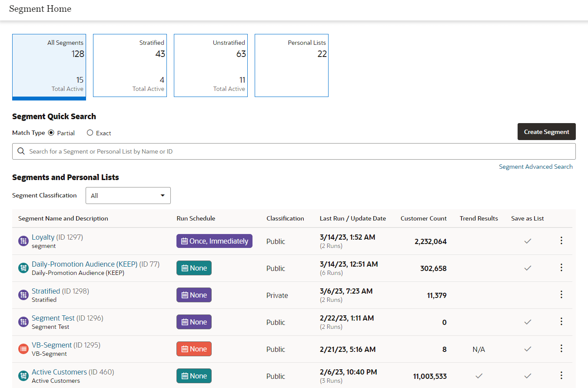Image resolution: width=588 pixels, height=388 pixels.
Task: Click the search magnifier icon
Action: pos(21,151)
